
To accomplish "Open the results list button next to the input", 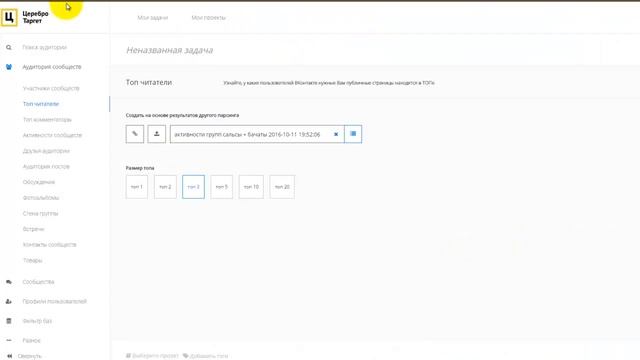I will coord(353,134).
